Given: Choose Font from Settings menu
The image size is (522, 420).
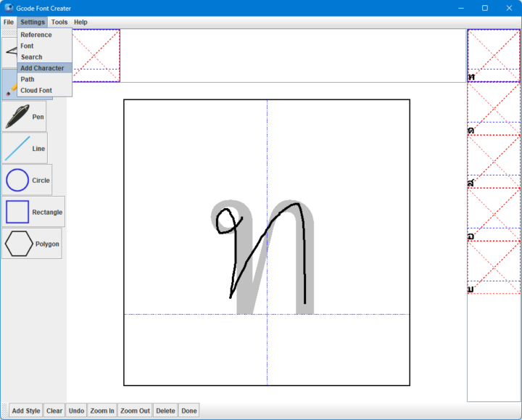Looking at the screenshot, I should pyautogui.click(x=45, y=46).
